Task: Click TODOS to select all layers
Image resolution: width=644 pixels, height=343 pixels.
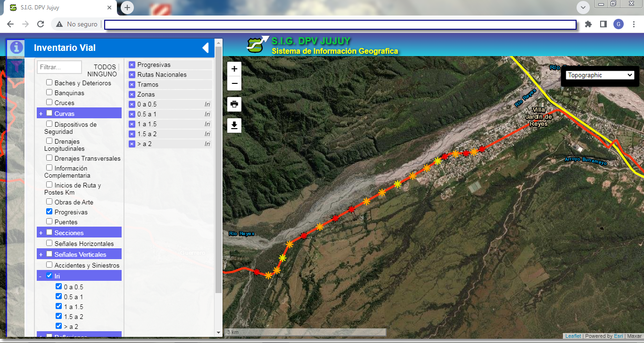Action: tap(104, 67)
